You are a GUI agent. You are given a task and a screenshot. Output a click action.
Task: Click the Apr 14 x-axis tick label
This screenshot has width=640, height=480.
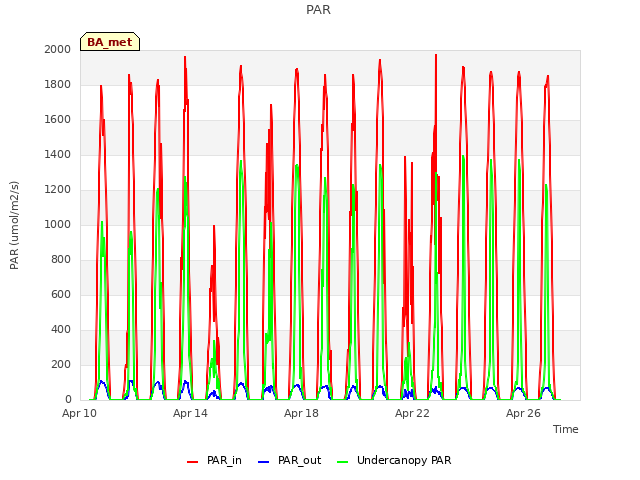(190, 413)
